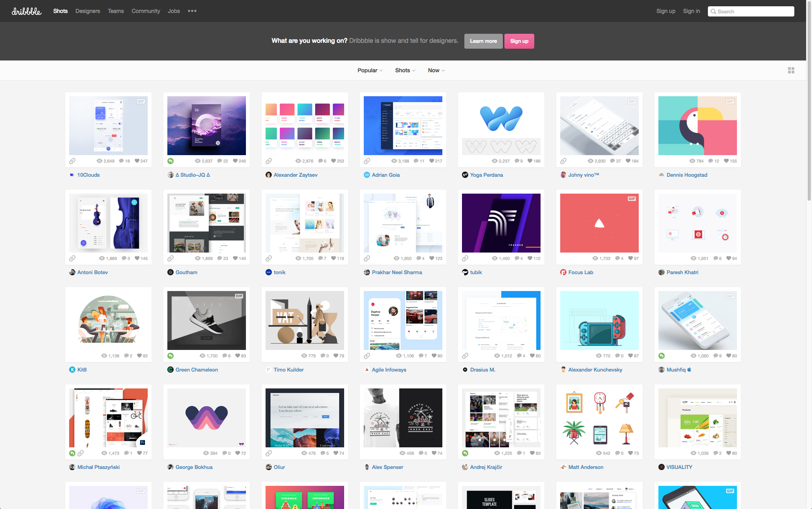
Task: Open the Jobs menu item
Action: pos(174,11)
